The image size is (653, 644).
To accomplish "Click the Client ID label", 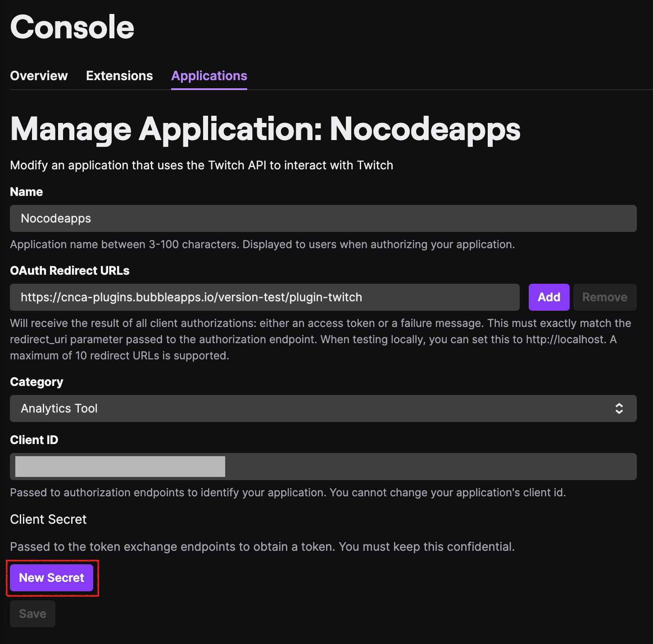I will click(34, 440).
